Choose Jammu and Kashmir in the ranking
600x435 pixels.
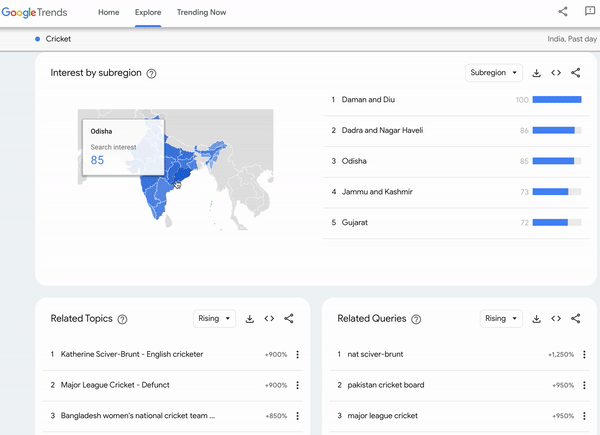click(456, 192)
